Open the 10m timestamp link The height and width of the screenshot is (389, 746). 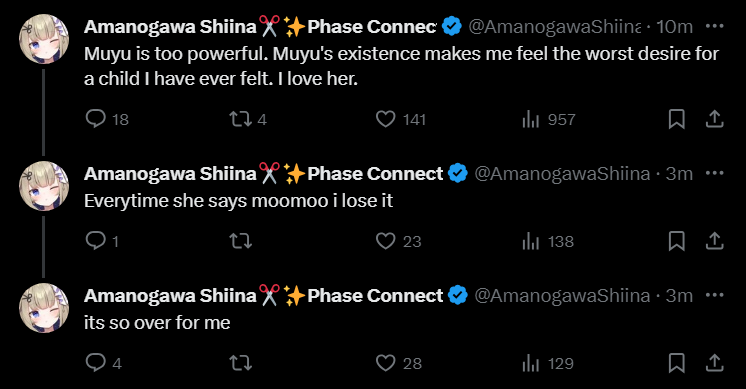pos(674,27)
